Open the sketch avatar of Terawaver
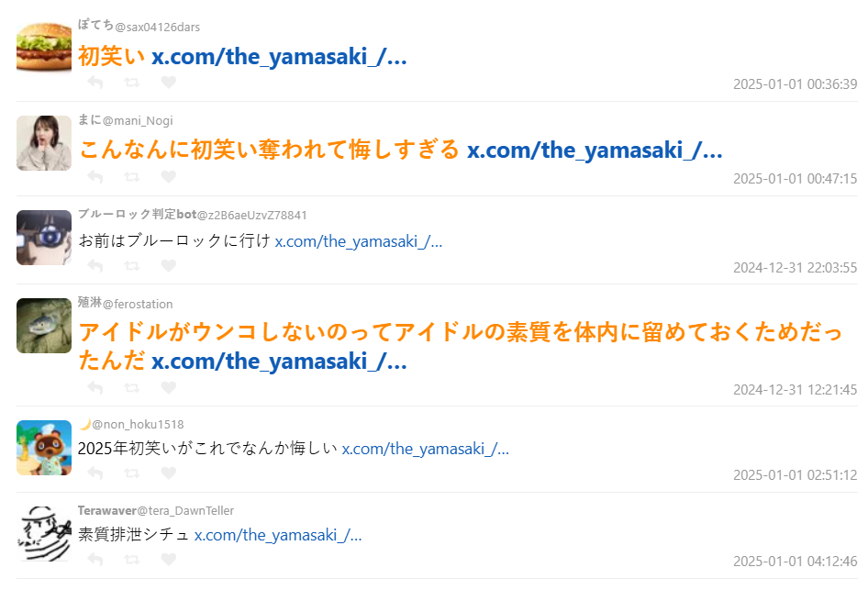The height and width of the screenshot is (590, 868). pos(44,534)
